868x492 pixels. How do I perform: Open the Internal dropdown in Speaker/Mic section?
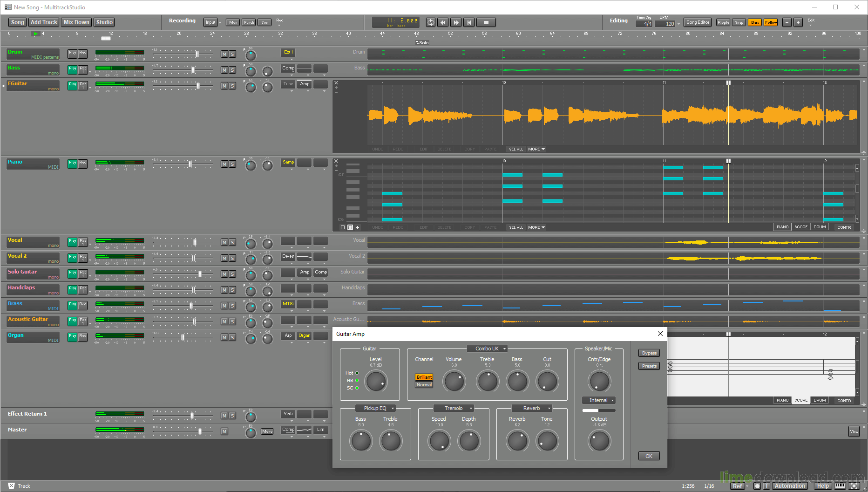click(598, 400)
